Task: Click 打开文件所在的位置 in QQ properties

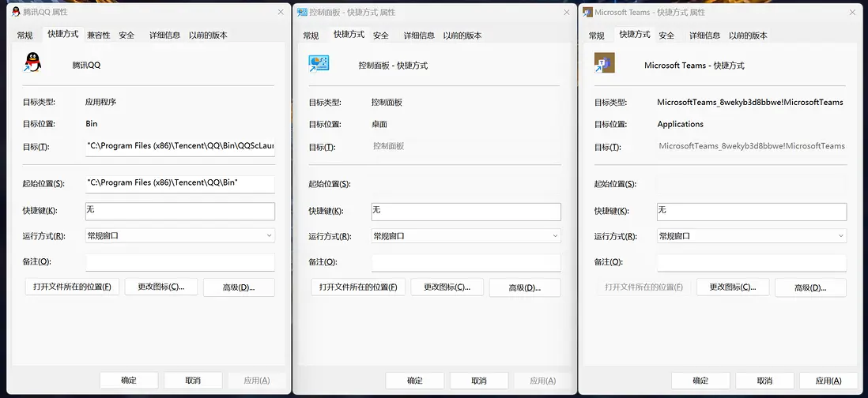Action: pos(72,287)
